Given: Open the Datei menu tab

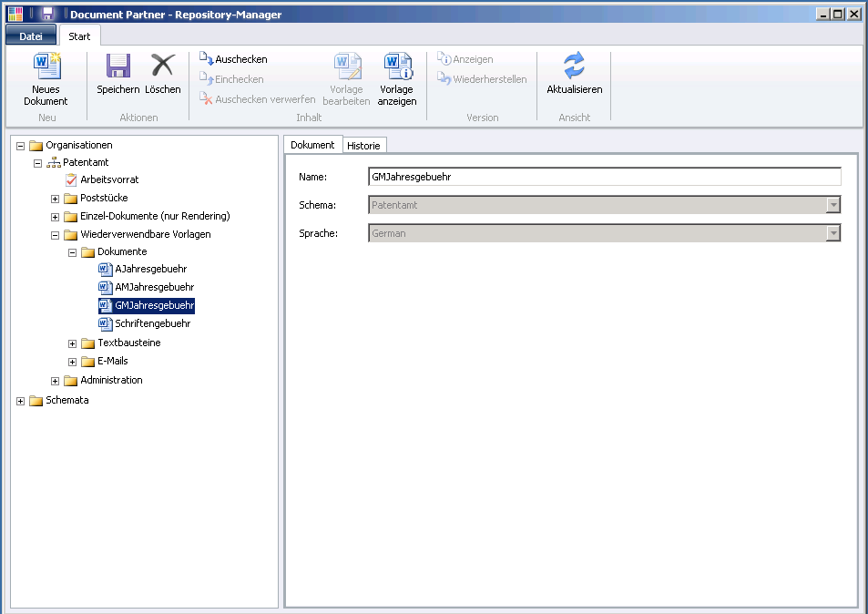Looking at the screenshot, I should pos(30,35).
